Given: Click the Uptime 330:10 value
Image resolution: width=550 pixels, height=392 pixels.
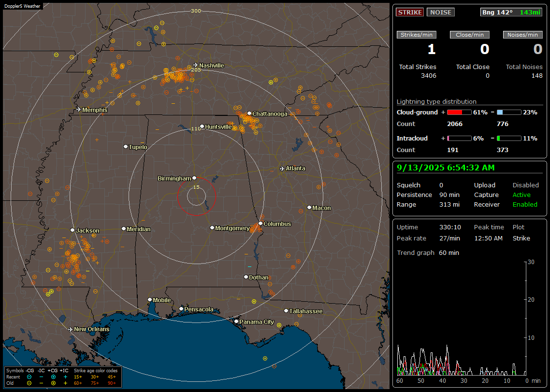Looking at the screenshot, I should (x=450, y=227).
